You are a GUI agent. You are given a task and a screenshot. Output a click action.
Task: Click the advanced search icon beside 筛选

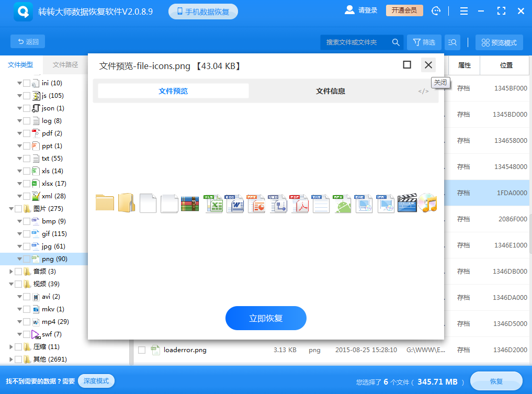[452, 42]
